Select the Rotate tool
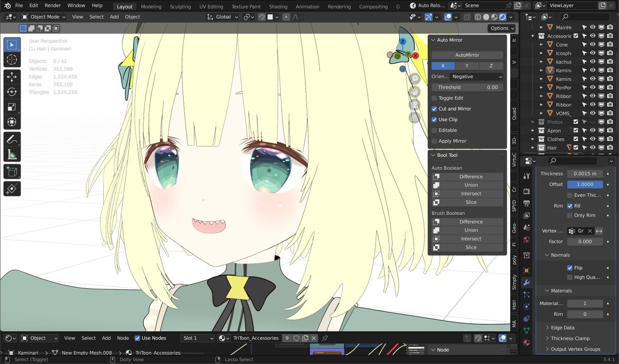 12,92
